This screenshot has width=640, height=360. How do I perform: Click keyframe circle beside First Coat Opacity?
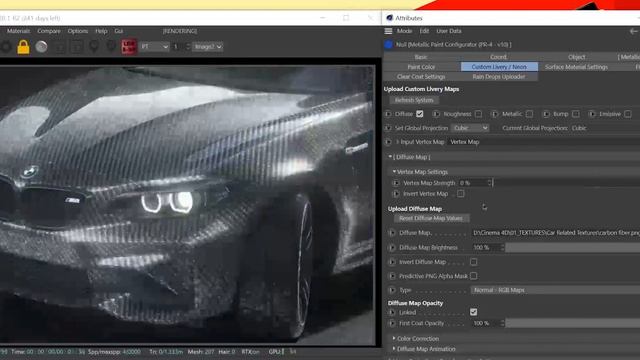click(x=392, y=323)
